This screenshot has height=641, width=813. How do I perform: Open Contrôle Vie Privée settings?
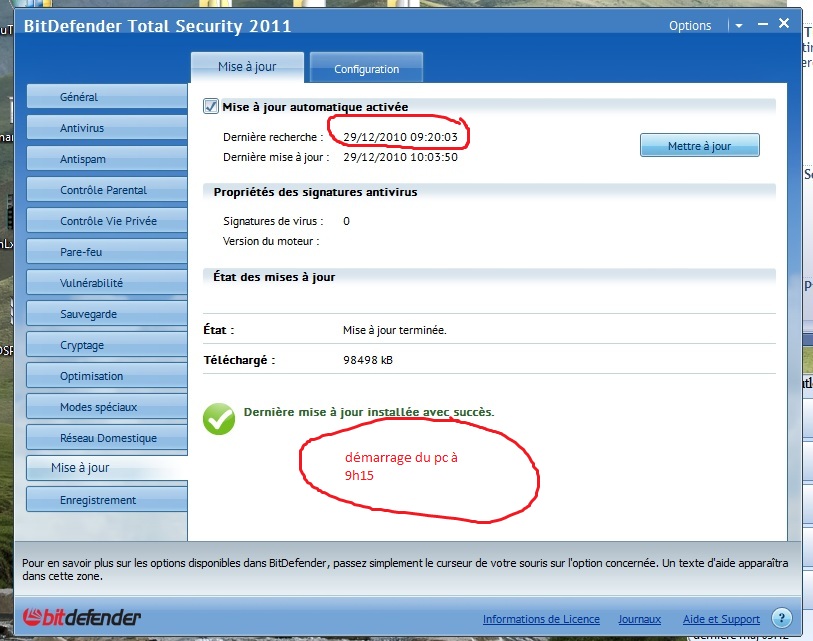(x=107, y=221)
